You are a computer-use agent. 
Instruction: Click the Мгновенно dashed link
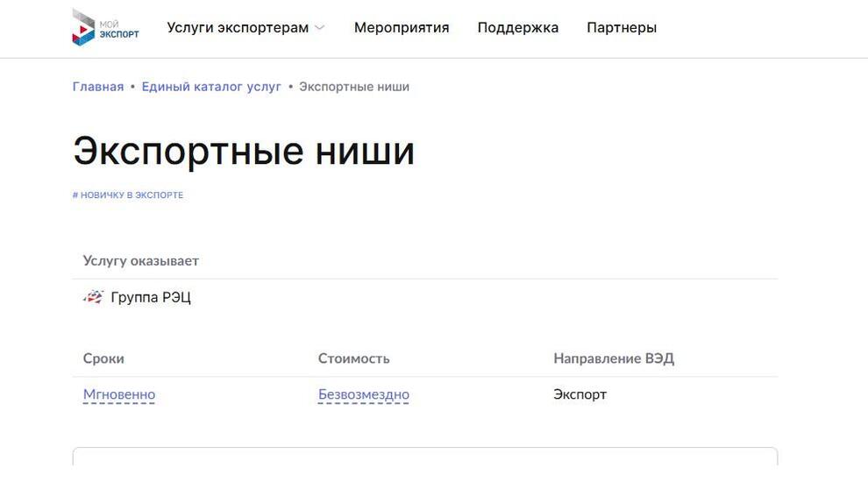(x=119, y=394)
